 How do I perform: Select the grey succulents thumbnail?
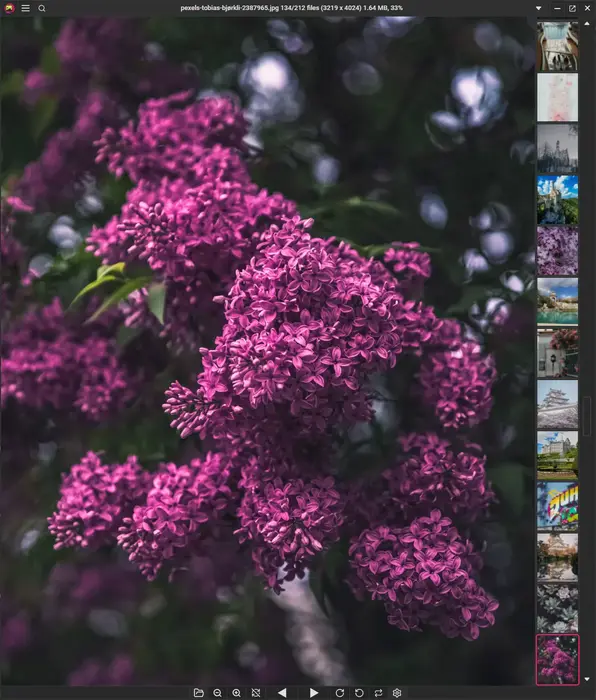click(557, 608)
